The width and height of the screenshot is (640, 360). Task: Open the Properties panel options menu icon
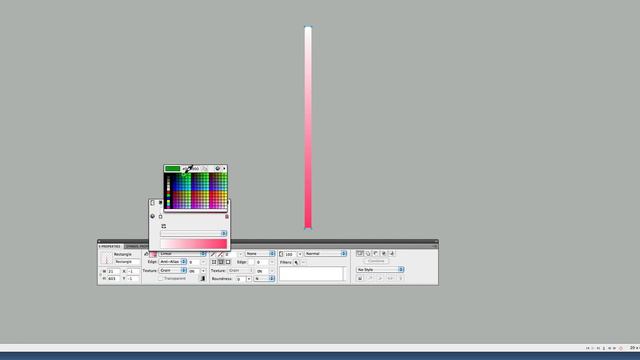point(435,246)
